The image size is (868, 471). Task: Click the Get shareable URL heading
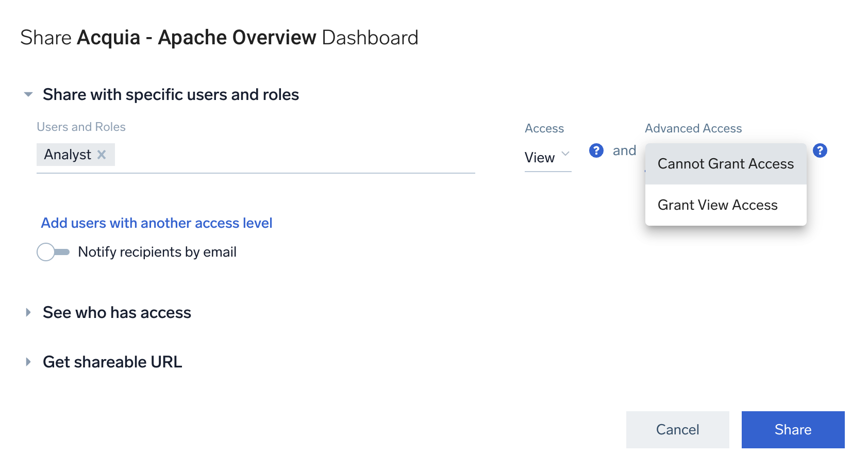(x=112, y=362)
